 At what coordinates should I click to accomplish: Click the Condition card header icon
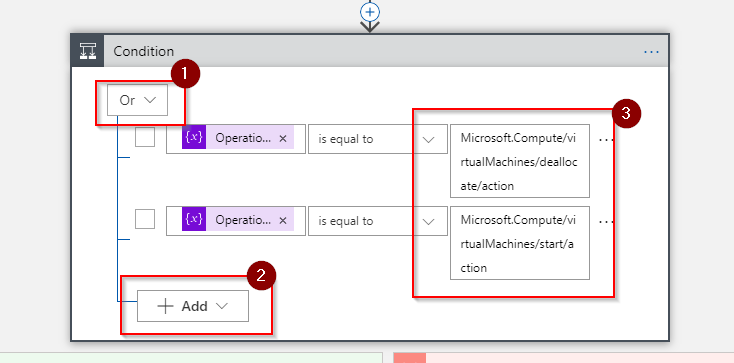[x=88, y=51]
